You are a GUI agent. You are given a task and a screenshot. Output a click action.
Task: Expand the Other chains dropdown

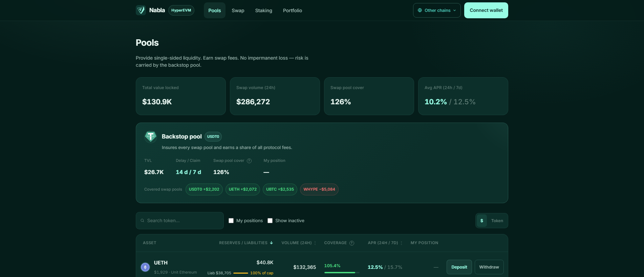coord(437,10)
